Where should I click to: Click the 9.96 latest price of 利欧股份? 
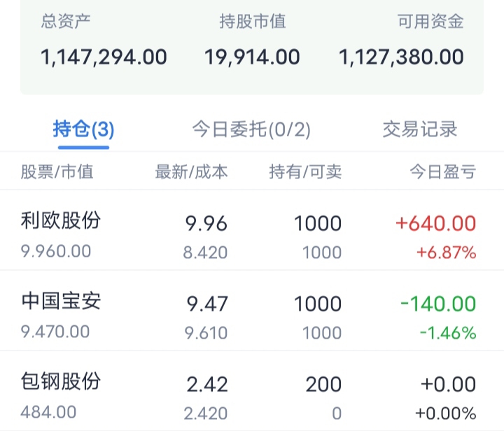206,224
